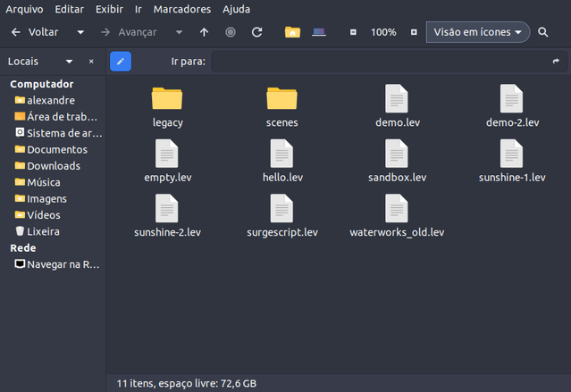Open Imagens in sidebar
The width and height of the screenshot is (571, 392).
[41, 199]
